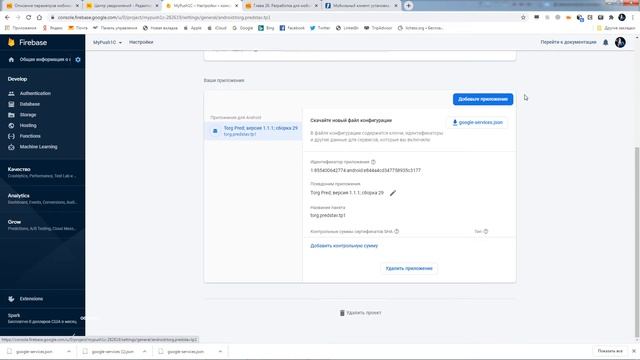Open the TripAdvisor bookmark
The image size is (640, 360).
tap(378, 28)
